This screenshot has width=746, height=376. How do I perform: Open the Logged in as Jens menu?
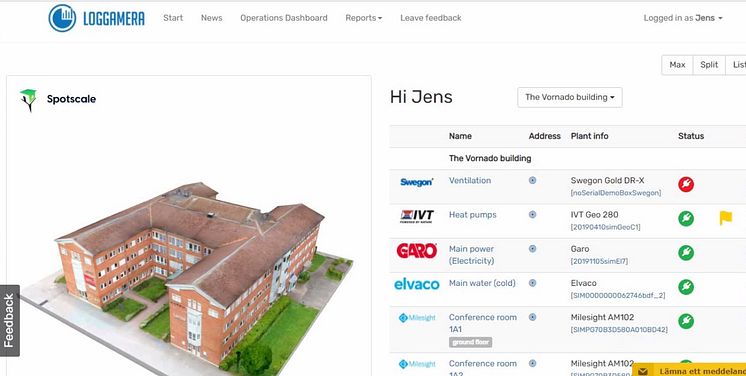(x=683, y=18)
